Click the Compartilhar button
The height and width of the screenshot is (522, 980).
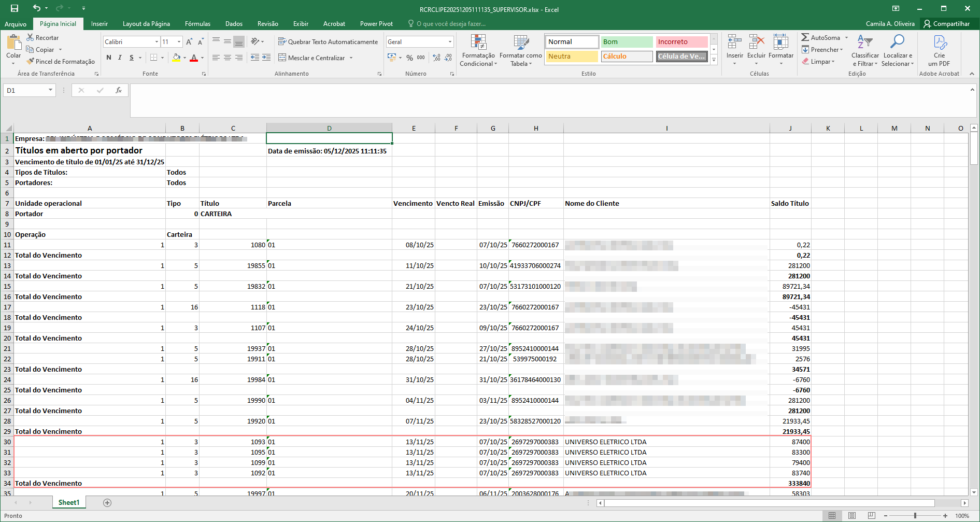coord(946,24)
